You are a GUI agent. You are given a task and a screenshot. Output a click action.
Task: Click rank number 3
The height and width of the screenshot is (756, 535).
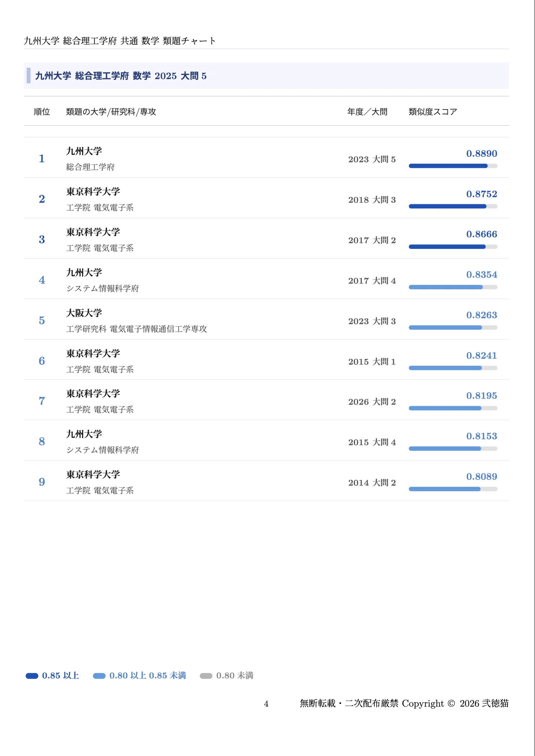point(42,239)
